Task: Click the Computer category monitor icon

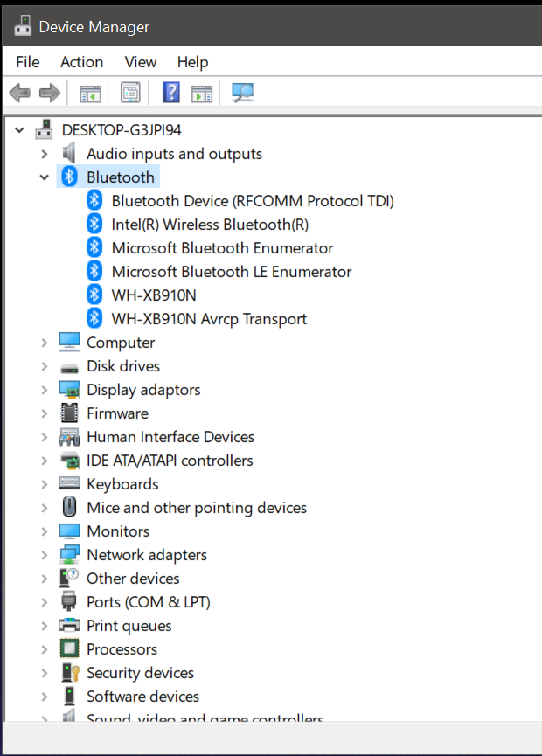Action: [69, 342]
